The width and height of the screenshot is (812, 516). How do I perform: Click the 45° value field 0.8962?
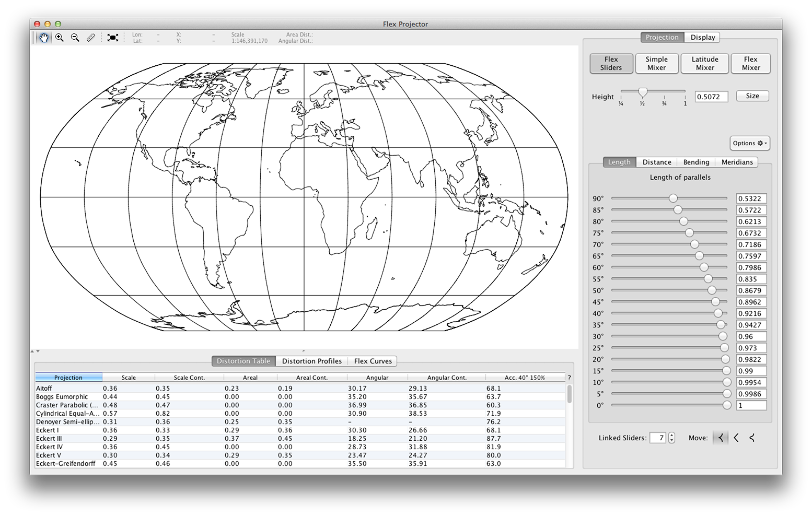[751, 302]
